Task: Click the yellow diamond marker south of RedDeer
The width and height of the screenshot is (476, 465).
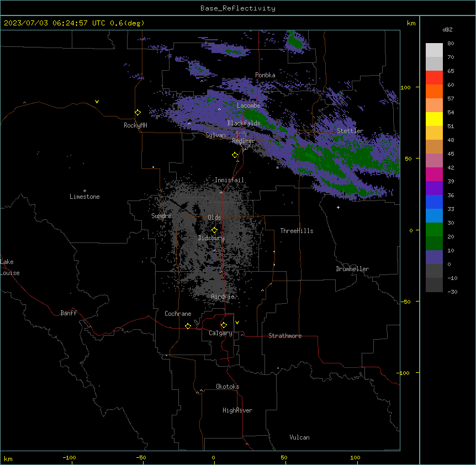Action: click(x=235, y=155)
